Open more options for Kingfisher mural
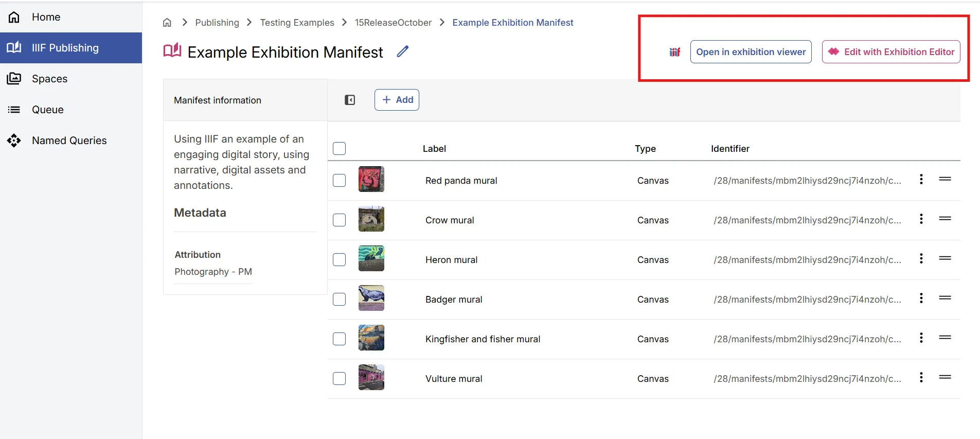This screenshot has width=980, height=439. tap(921, 338)
